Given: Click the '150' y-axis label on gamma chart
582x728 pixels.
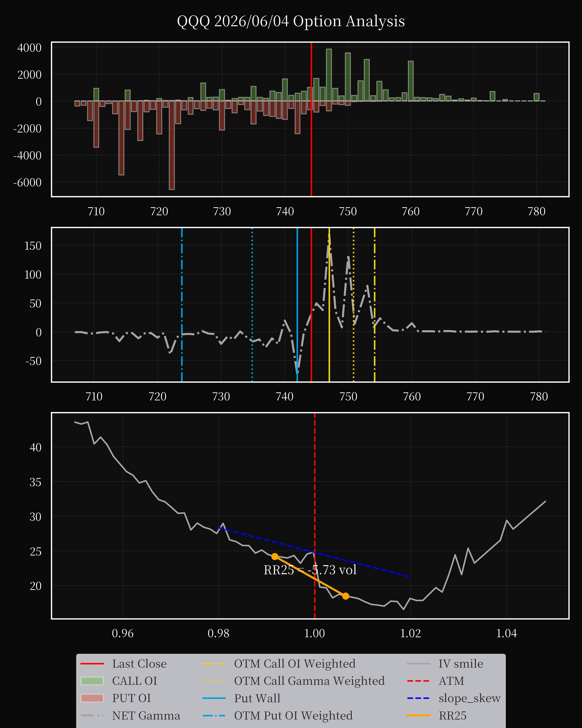Looking at the screenshot, I should [x=33, y=246].
